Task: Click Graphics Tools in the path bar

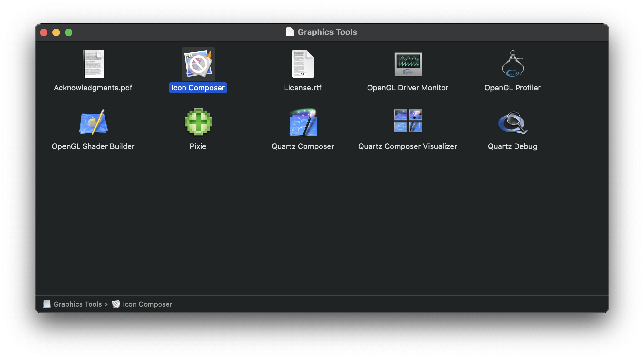Action: tap(77, 304)
